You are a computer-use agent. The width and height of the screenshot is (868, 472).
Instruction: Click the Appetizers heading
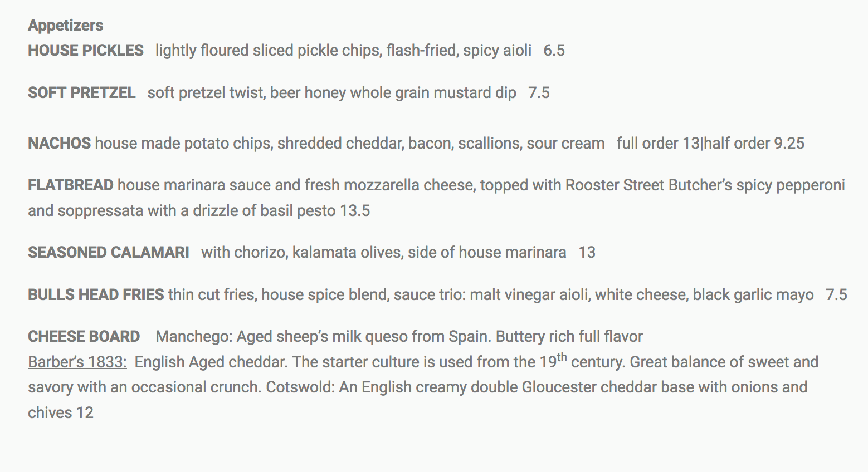(66, 26)
